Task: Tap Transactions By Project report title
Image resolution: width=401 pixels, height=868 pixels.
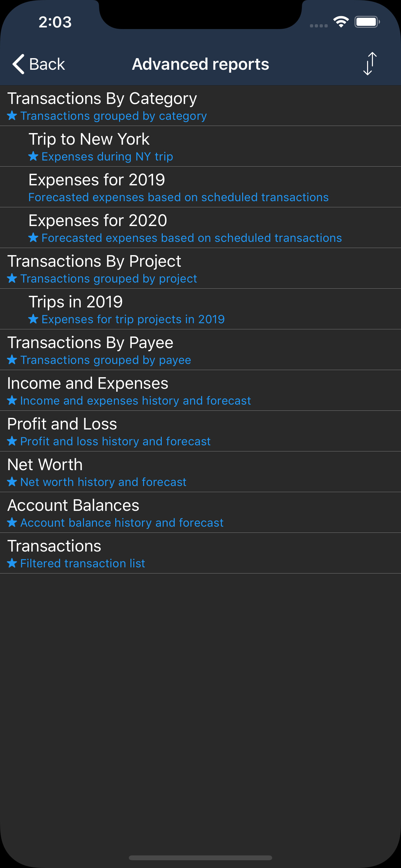Action: [x=94, y=262]
